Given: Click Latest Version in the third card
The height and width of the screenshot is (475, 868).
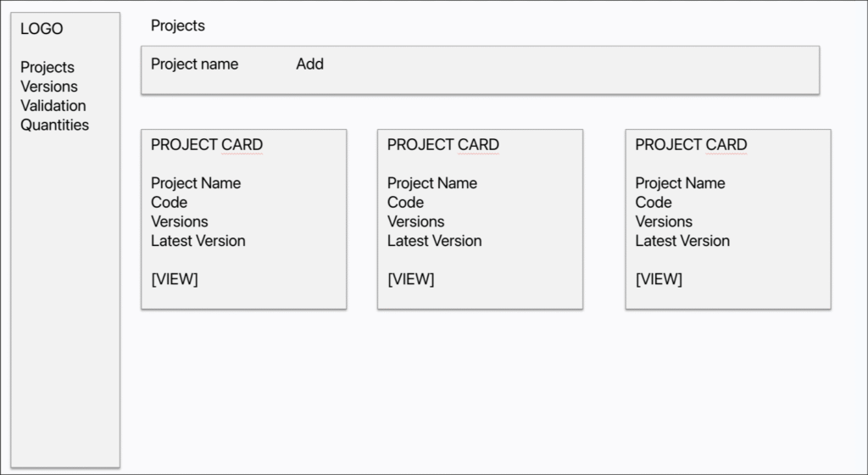Looking at the screenshot, I should (682, 241).
